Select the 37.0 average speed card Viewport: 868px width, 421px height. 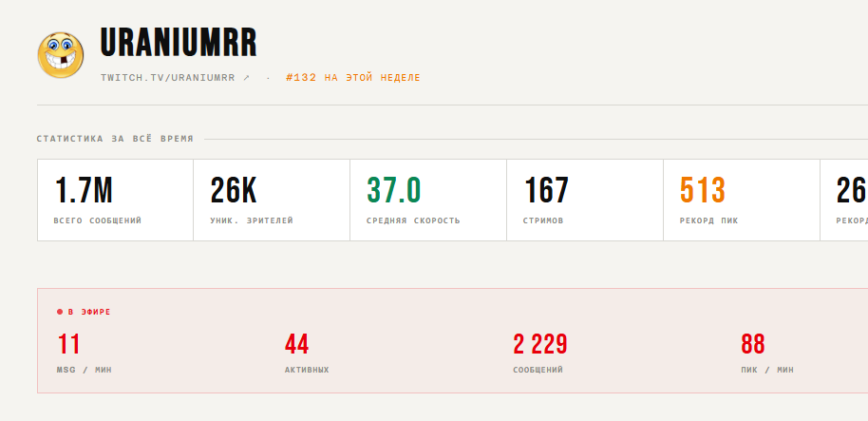pyautogui.click(x=428, y=200)
